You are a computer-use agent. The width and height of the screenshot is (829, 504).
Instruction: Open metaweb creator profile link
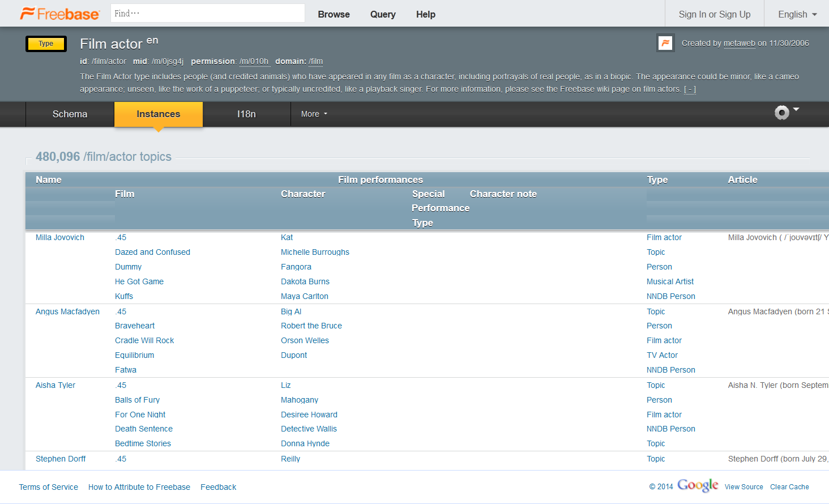tap(739, 43)
